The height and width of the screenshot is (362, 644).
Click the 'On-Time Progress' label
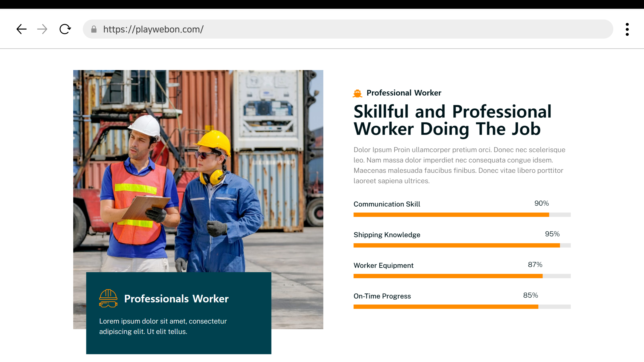[x=382, y=296]
